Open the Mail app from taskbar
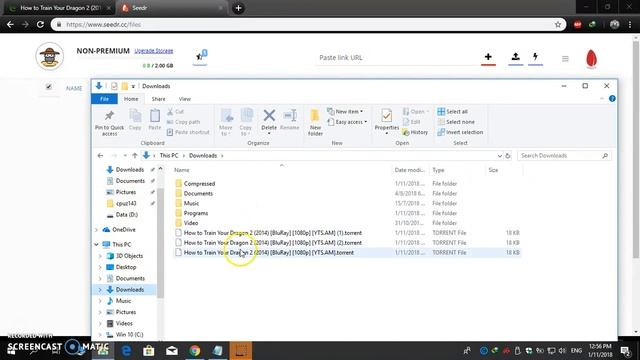The height and width of the screenshot is (360, 640). (x=172, y=351)
